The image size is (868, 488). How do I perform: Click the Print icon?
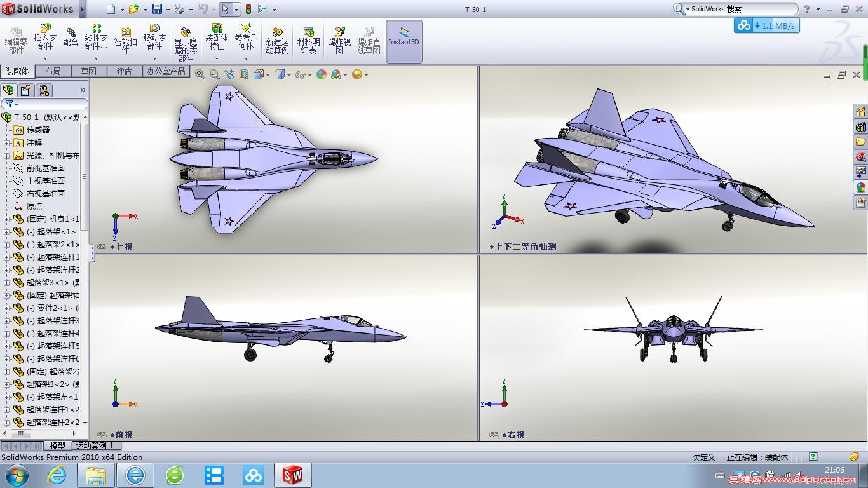pyautogui.click(x=179, y=9)
